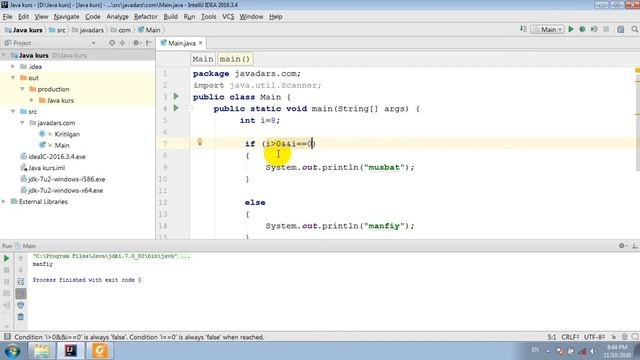Viewport: 640px width, 360px height.
Task: Collapse the out folder
Action: [x=13, y=78]
